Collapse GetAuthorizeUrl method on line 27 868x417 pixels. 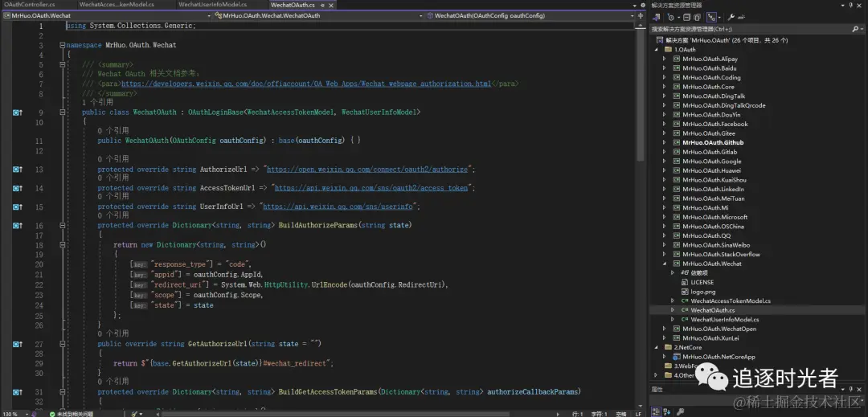coord(61,343)
